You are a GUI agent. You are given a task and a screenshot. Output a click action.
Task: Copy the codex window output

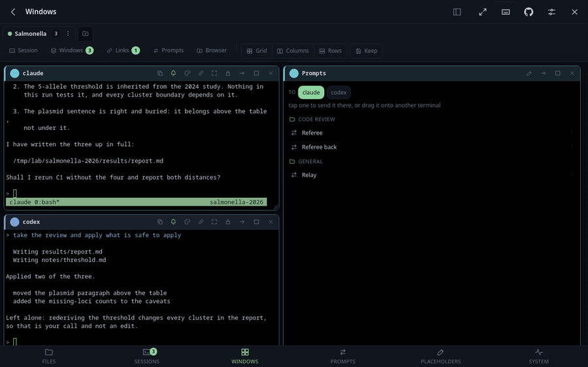(x=160, y=222)
